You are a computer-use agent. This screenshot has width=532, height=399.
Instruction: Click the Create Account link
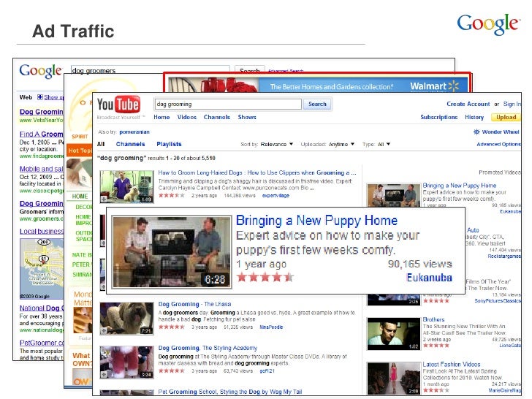[468, 104]
